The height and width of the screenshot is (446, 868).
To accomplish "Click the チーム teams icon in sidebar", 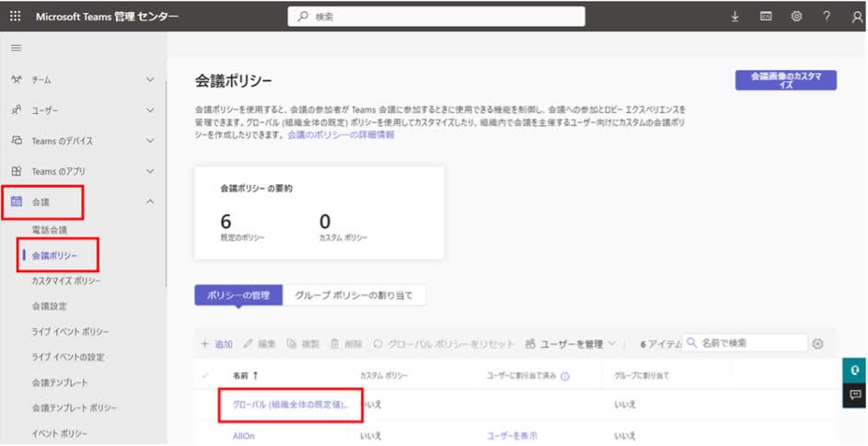I will (17, 80).
